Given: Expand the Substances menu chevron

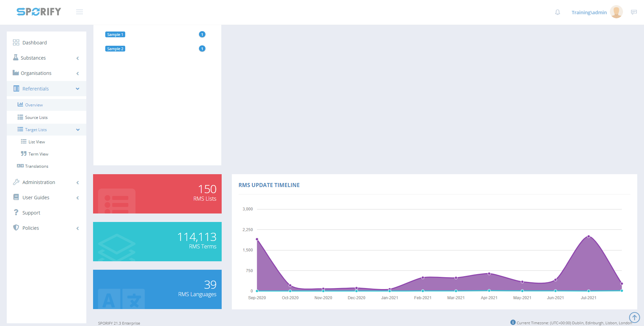Looking at the screenshot, I should coord(77,58).
